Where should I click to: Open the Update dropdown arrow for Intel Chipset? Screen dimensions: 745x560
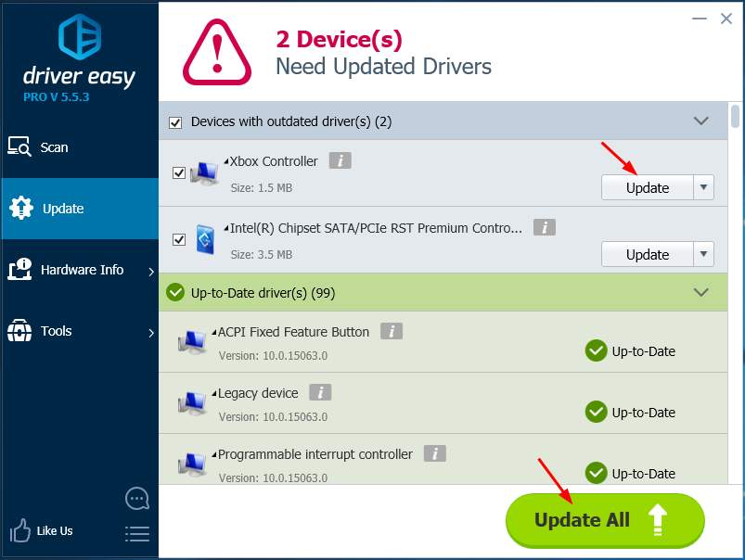pos(703,254)
